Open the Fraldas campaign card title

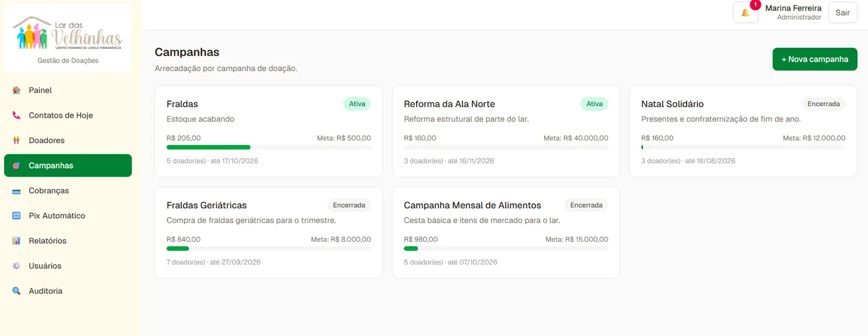click(x=182, y=104)
